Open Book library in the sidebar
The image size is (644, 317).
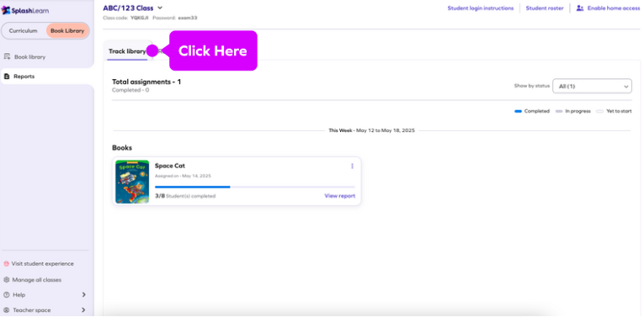29,57
